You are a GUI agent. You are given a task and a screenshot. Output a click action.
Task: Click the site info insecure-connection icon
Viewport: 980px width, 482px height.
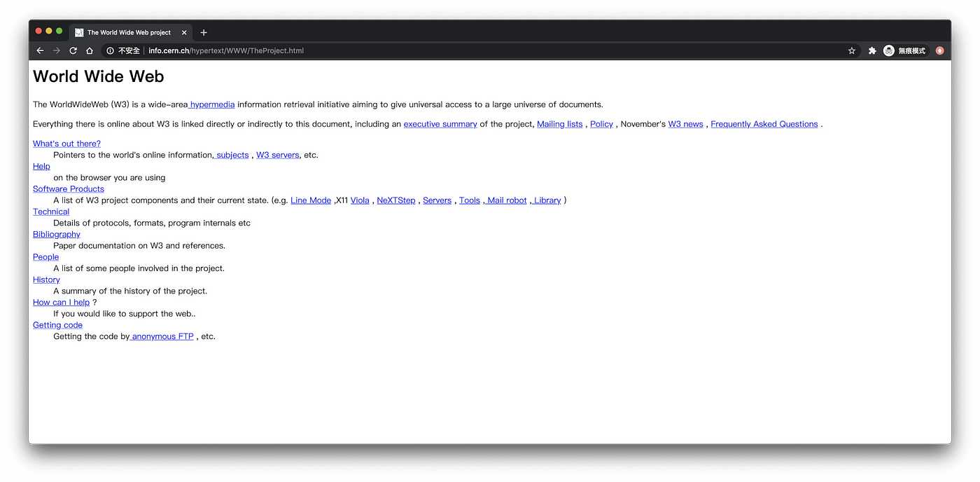(x=110, y=50)
